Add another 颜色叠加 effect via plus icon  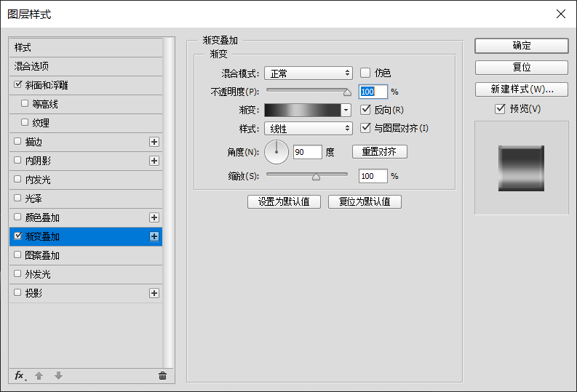tap(154, 217)
